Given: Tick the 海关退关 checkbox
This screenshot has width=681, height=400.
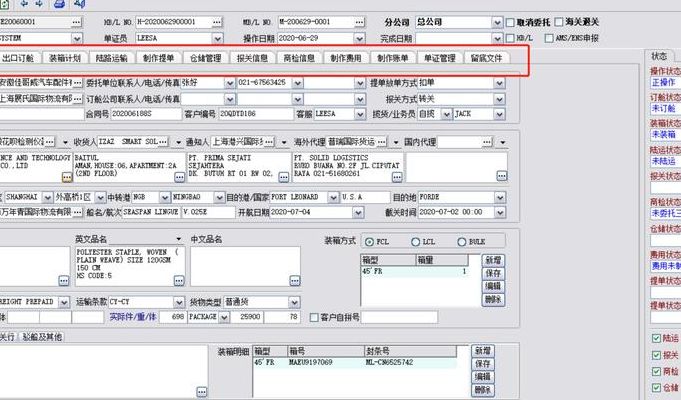Looking at the screenshot, I should point(559,22).
